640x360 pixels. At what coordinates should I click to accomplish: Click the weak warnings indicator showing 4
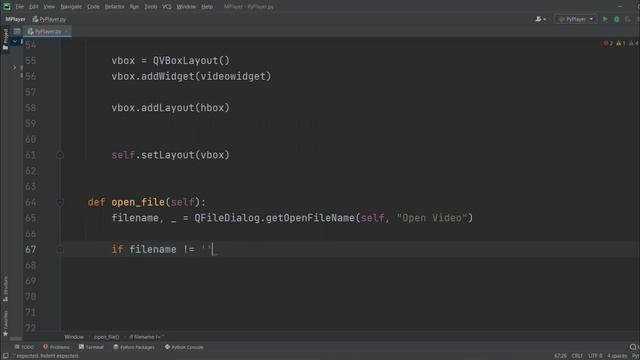tap(633, 43)
